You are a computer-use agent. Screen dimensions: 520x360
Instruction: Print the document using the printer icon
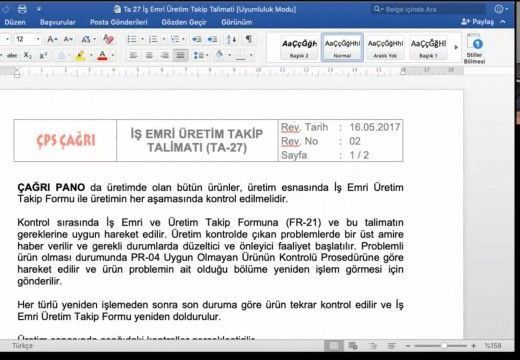[22, 9]
